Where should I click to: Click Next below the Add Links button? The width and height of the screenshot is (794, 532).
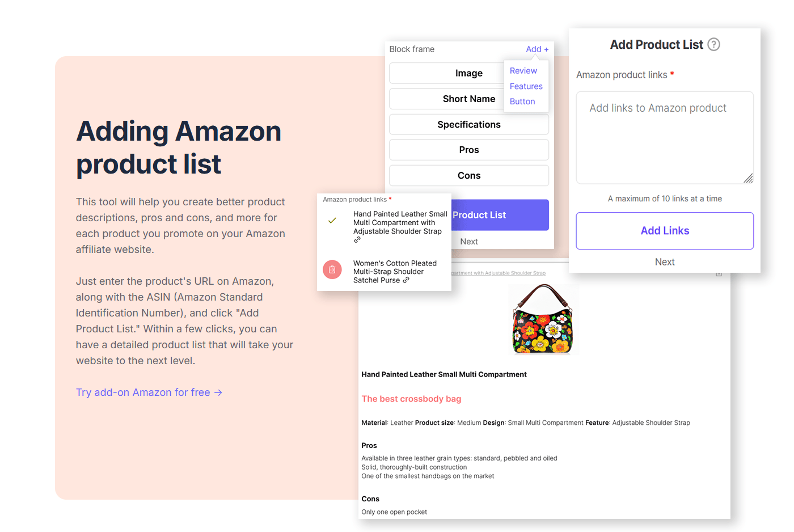point(665,262)
